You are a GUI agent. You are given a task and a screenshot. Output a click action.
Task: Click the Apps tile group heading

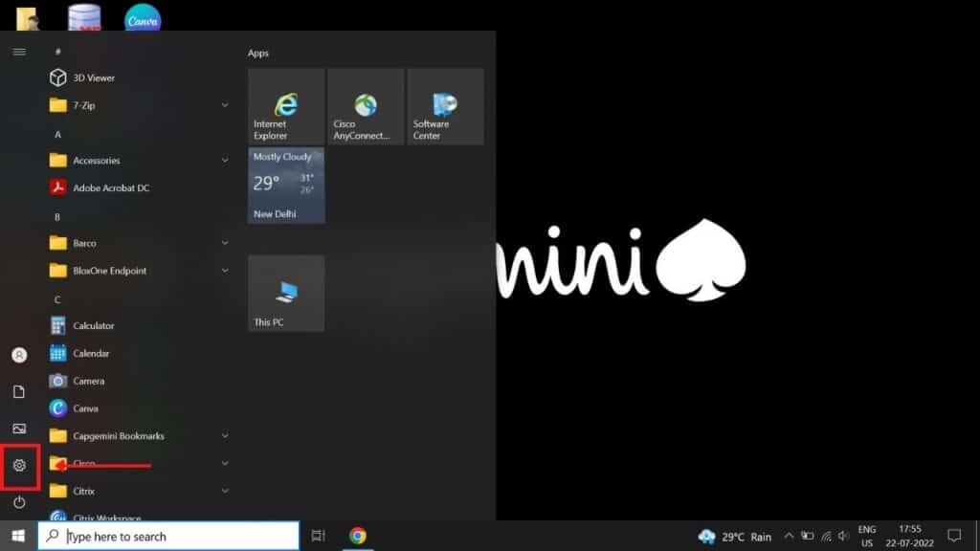[x=258, y=54]
